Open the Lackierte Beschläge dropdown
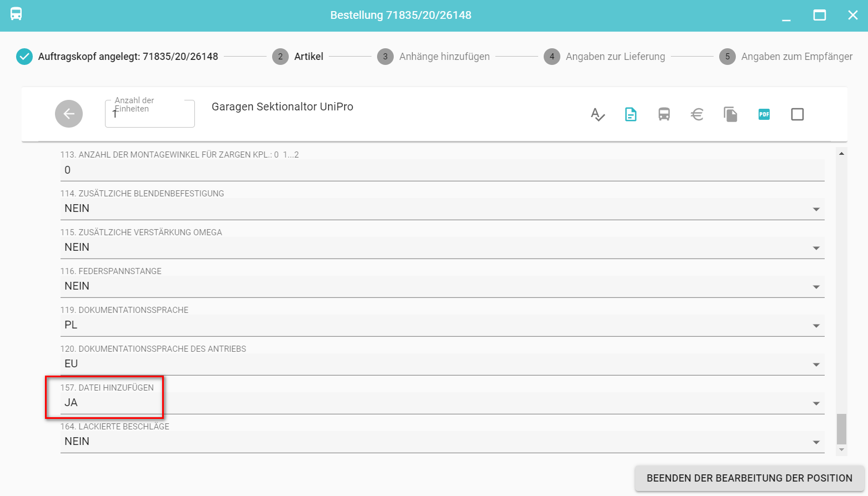 [816, 442]
